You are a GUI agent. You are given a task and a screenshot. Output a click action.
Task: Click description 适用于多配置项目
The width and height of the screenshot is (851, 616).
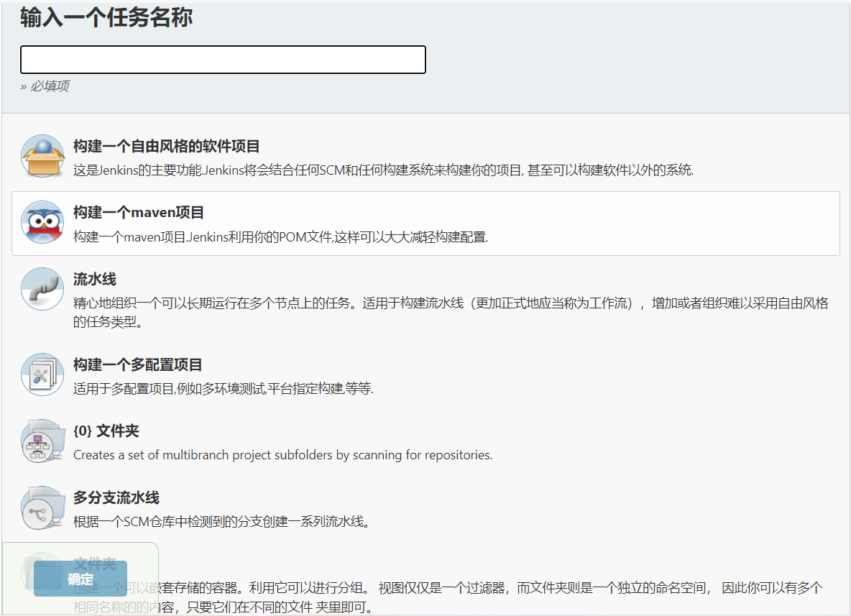[224, 389]
